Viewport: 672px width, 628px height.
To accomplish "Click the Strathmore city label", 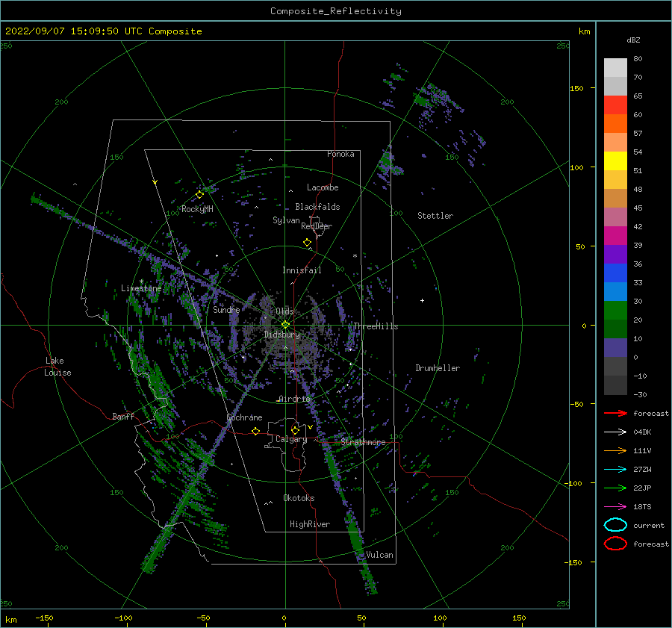I will click(363, 442).
